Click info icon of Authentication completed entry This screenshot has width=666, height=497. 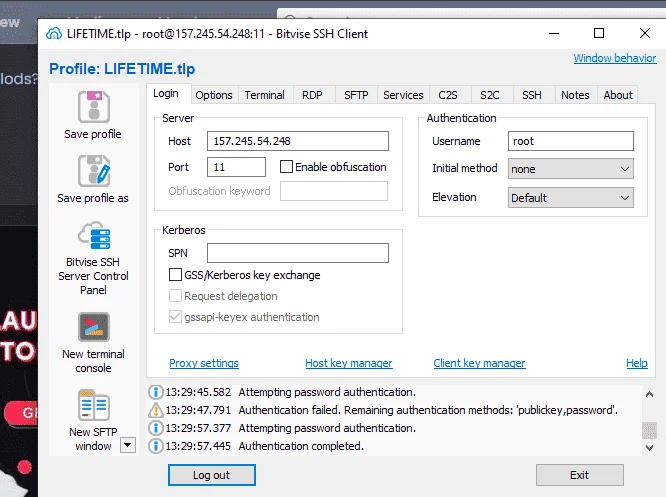(x=156, y=446)
